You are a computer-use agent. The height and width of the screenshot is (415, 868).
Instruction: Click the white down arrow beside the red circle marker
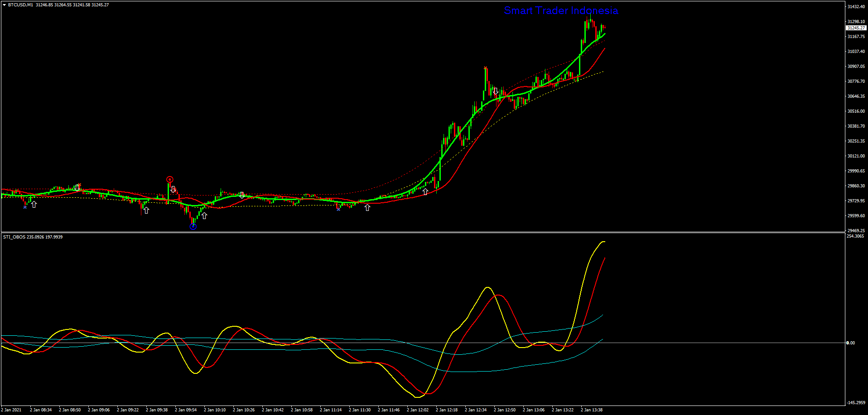pyautogui.click(x=173, y=189)
